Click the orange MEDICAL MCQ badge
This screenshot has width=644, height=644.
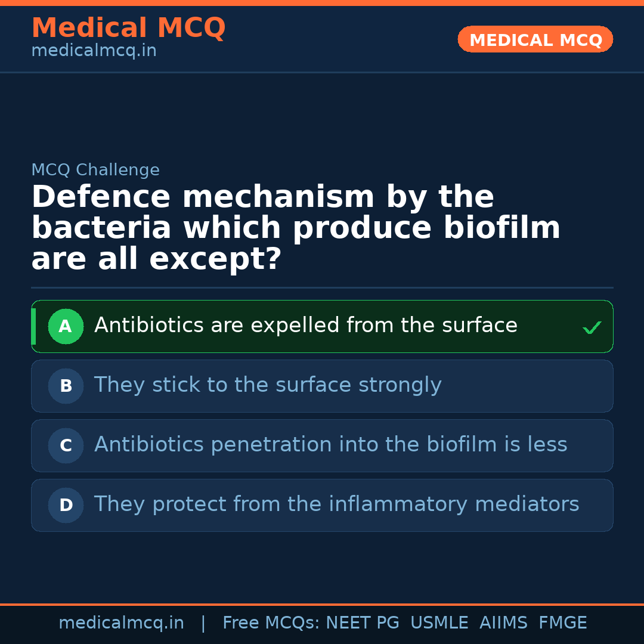tap(535, 39)
